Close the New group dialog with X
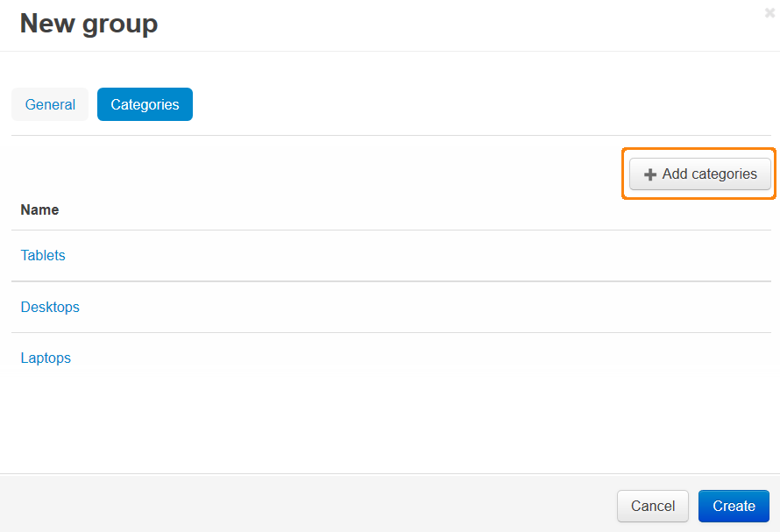 769,13
